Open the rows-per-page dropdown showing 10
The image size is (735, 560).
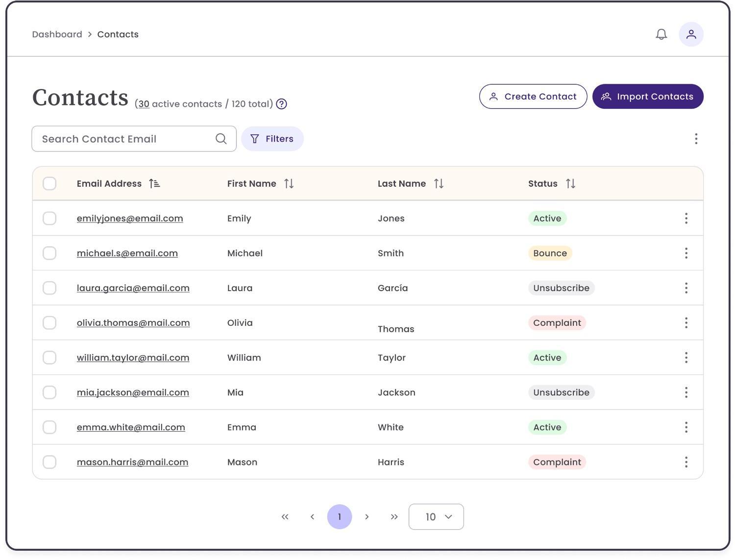coord(436,516)
